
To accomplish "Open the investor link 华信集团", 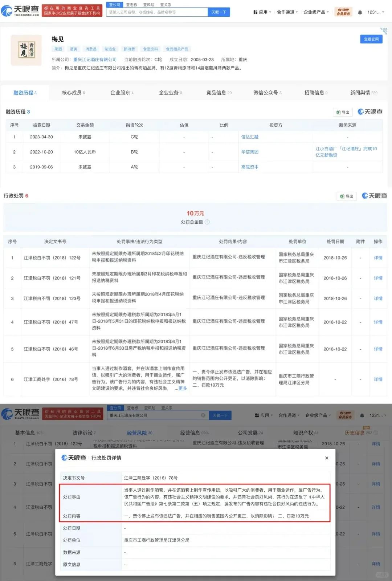I will 250,152.
